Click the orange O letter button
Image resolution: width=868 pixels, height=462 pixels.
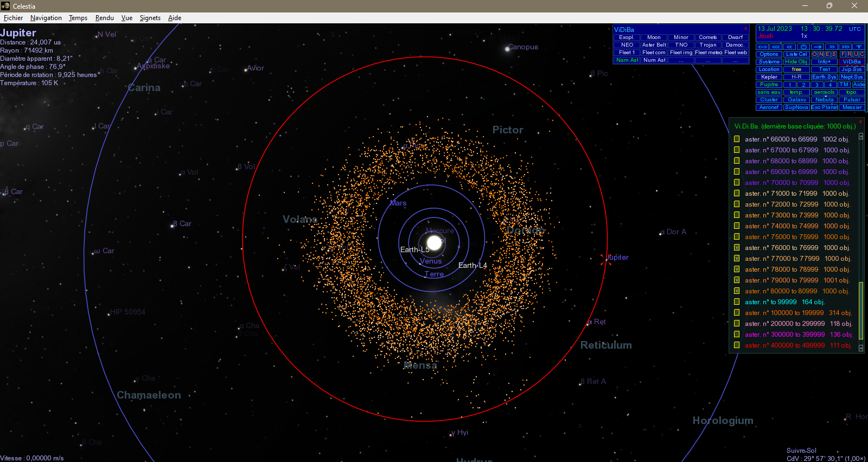[814, 54]
